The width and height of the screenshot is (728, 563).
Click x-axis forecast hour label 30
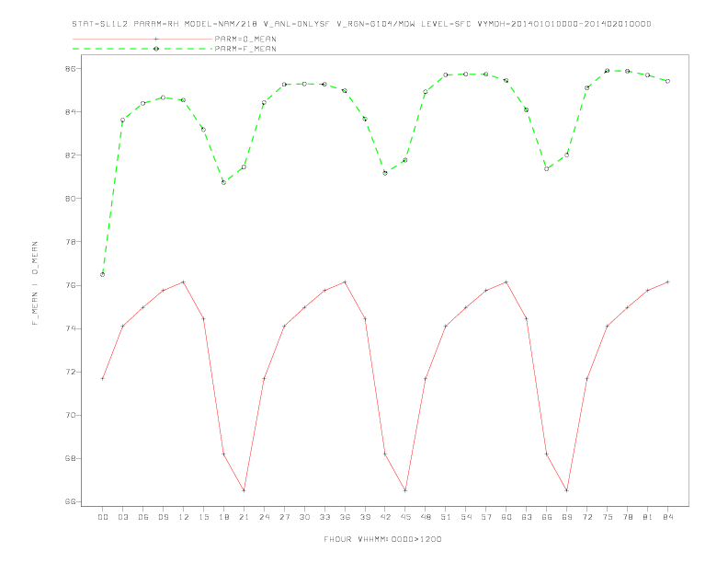click(x=304, y=517)
